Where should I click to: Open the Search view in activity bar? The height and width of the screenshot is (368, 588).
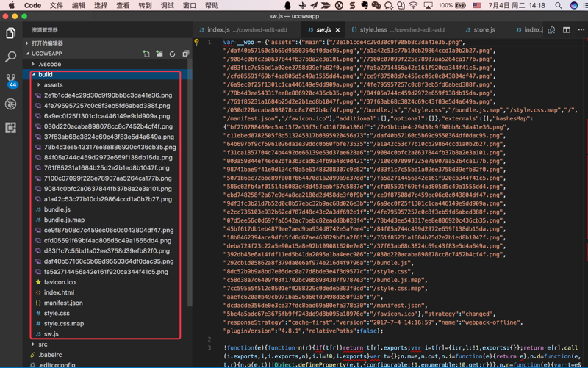click(x=11, y=57)
